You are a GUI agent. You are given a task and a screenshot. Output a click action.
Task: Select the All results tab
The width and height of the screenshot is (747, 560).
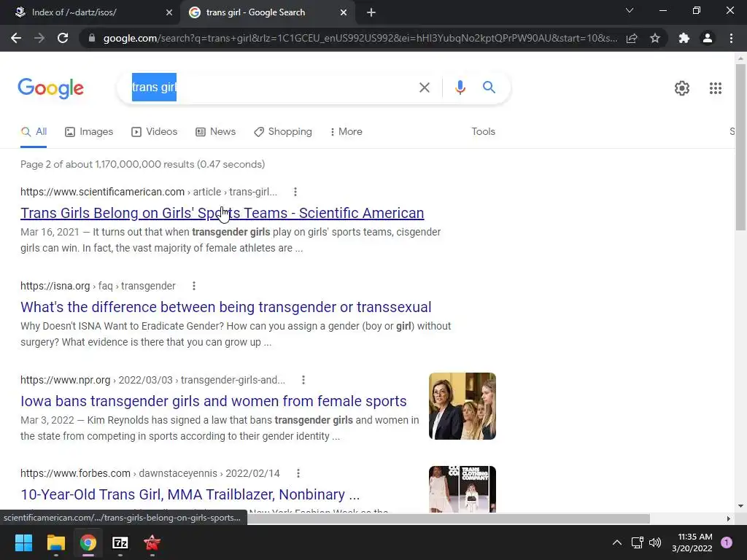pyautogui.click(x=34, y=132)
